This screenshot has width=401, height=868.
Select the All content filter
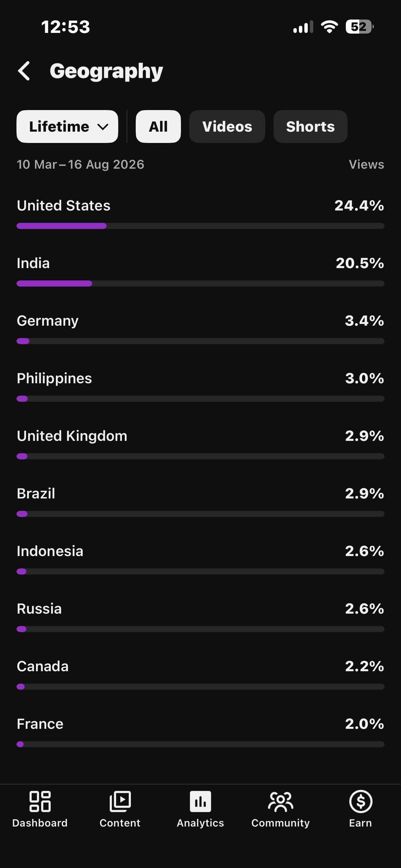158,126
